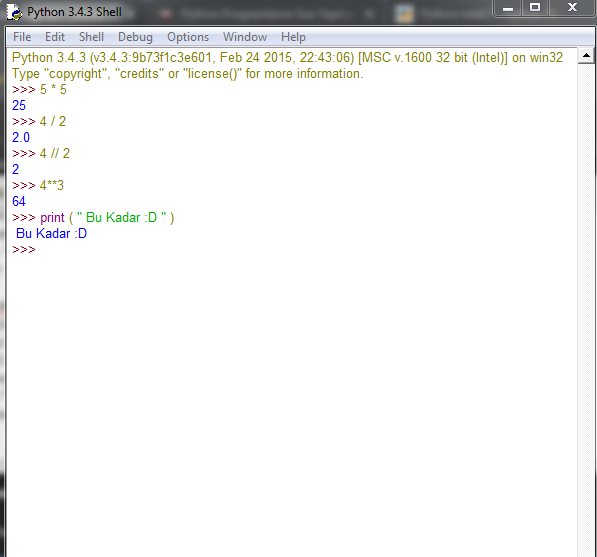The width and height of the screenshot is (597, 557).
Task: Click the Python icon in title bar
Action: pyautogui.click(x=14, y=12)
